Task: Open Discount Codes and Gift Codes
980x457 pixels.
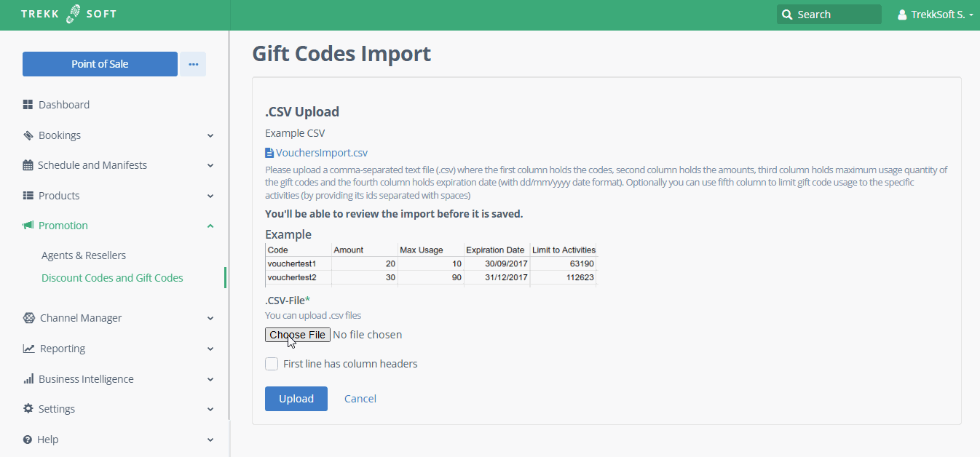Action: (112, 277)
